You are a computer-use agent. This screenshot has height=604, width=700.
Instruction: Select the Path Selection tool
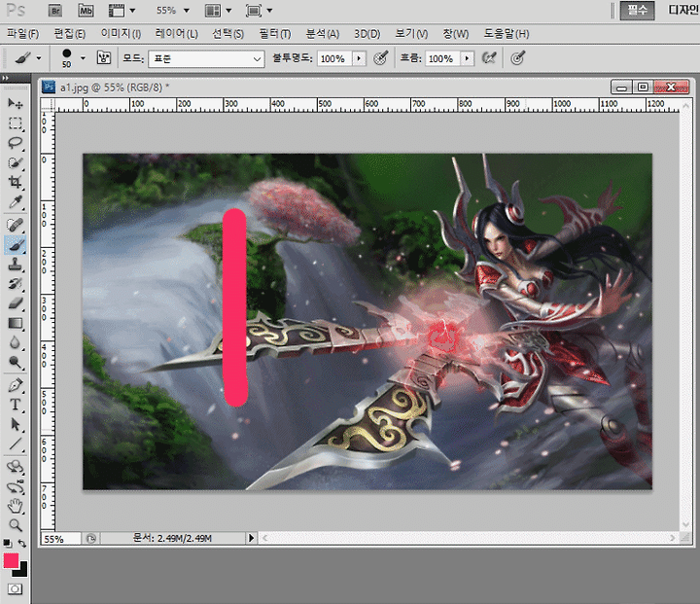click(x=16, y=424)
